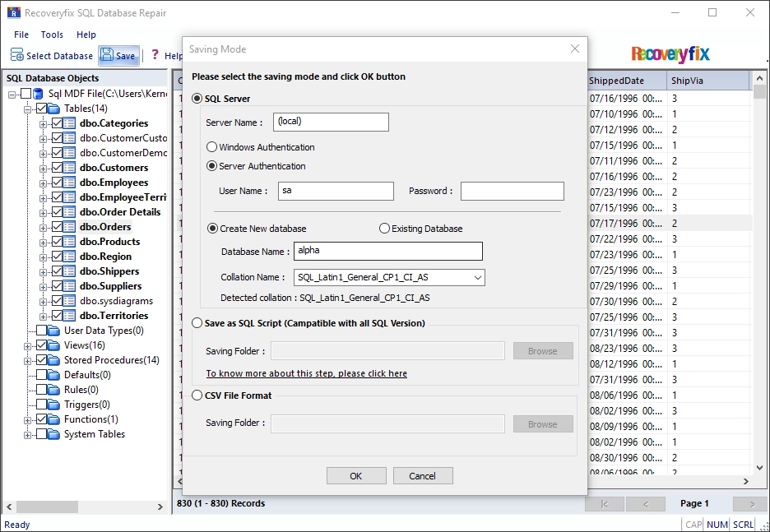This screenshot has width=770, height=532.
Task: Click the ShipVia column header
Action: (x=708, y=81)
